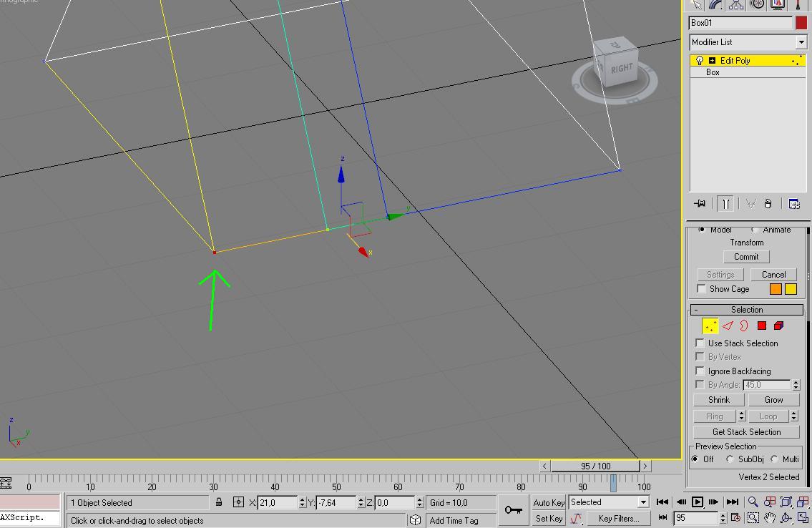Image resolution: width=812 pixels, height=528 pixels.
Task: Select Vertex sub-object level icon
Action: (710, 326)
